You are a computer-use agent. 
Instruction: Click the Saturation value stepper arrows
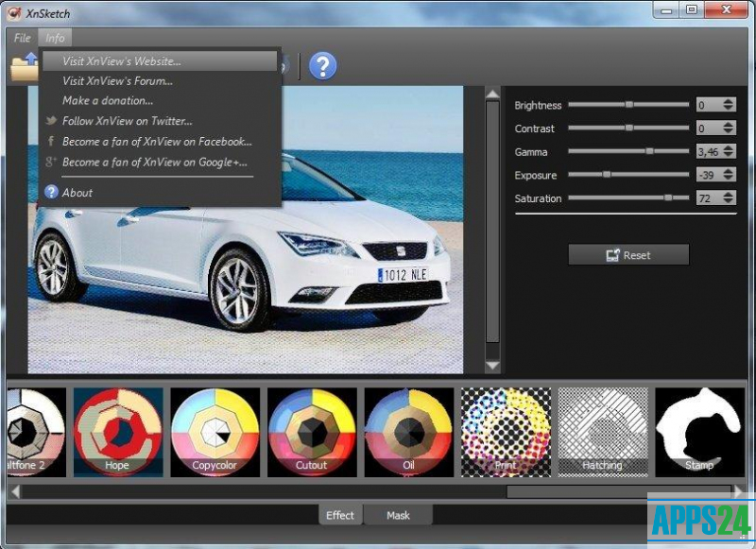tap(728, 198)
